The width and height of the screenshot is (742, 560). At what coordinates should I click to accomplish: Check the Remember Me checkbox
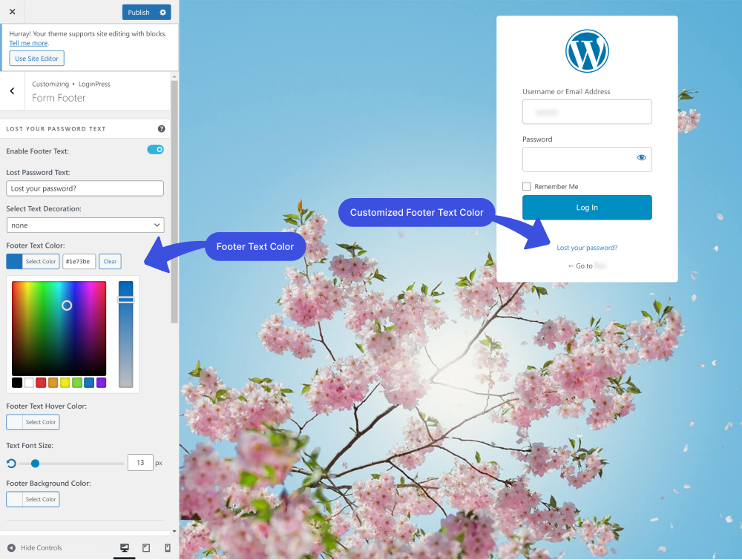pos(526,186)
